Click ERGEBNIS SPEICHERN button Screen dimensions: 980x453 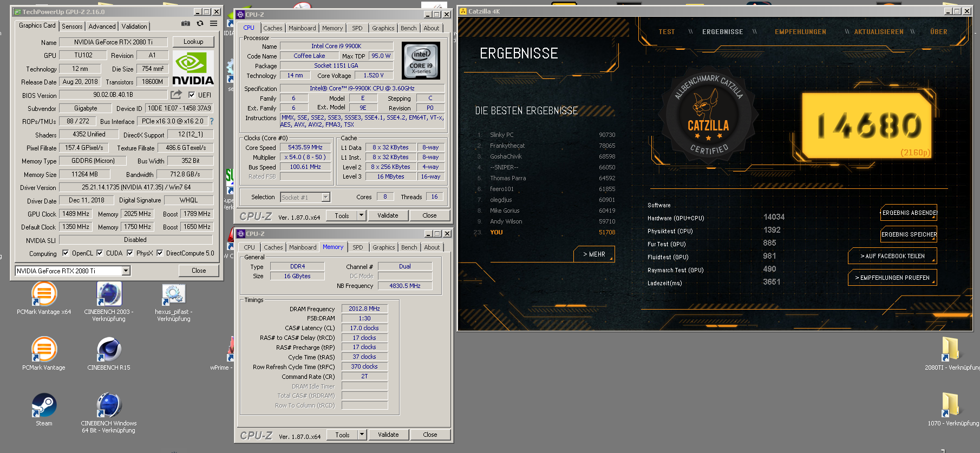click(x=909, y=234)
